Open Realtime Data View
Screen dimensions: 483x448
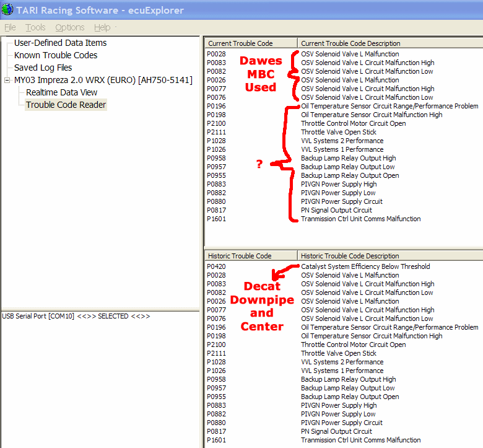(61, 92)
